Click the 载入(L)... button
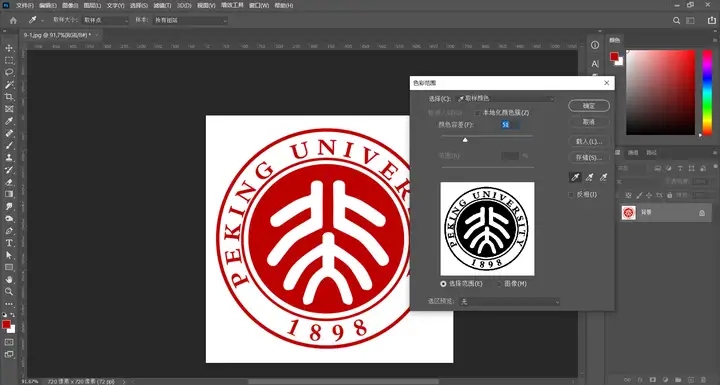This screenshot has width=720, height=385. point(589,141)
